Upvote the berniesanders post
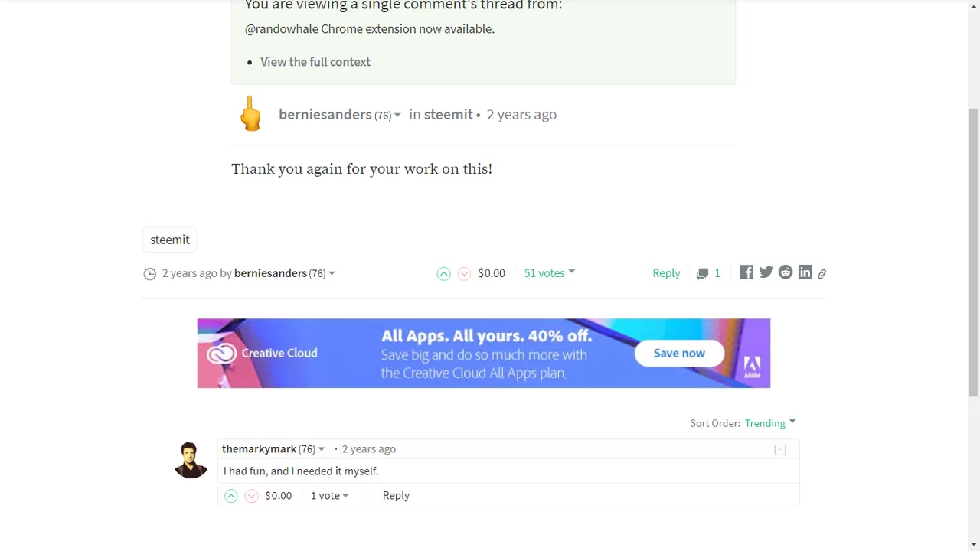Image resolution: width=980 pixels, height=551 pixels. coord(443,273)
